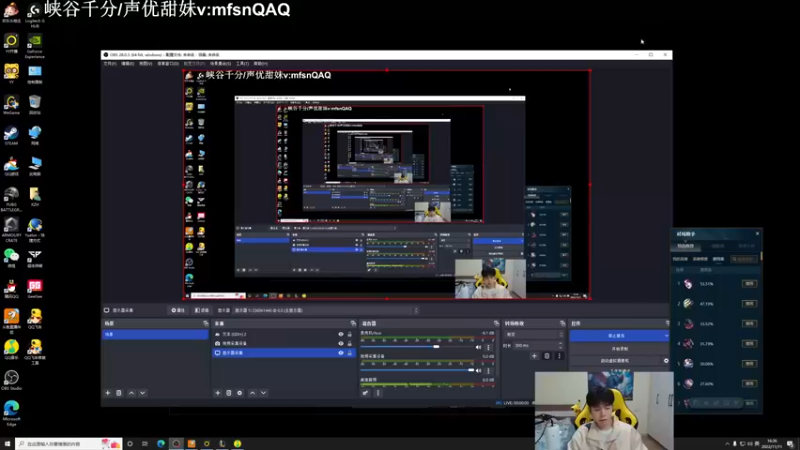Open the Armoury Crate desktop icon
Screen dimensions: 800x450
click(11, 230)
